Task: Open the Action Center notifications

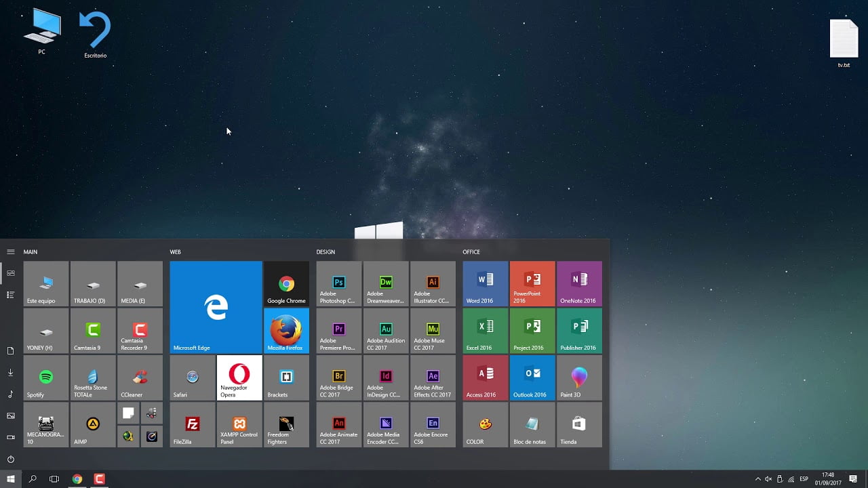Action: (x=853, y=479)
